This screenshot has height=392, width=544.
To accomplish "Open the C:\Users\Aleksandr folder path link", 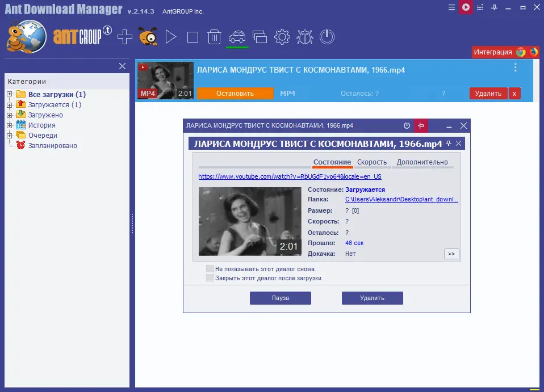I will click(401, 199).
